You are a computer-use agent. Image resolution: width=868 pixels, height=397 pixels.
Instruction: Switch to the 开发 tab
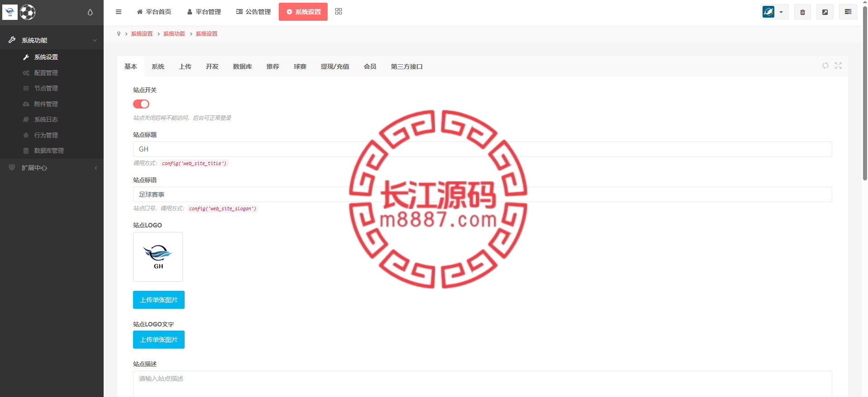(x=212, y=66)
